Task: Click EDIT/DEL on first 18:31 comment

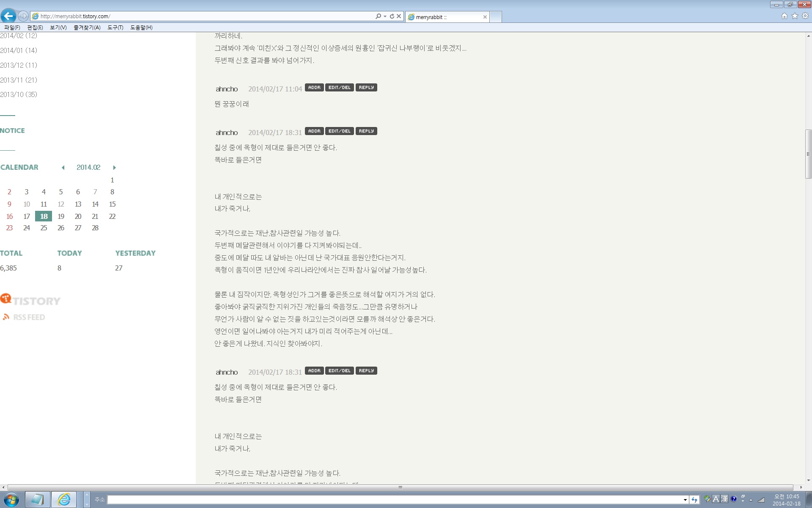Action: (x=339, y=131)
